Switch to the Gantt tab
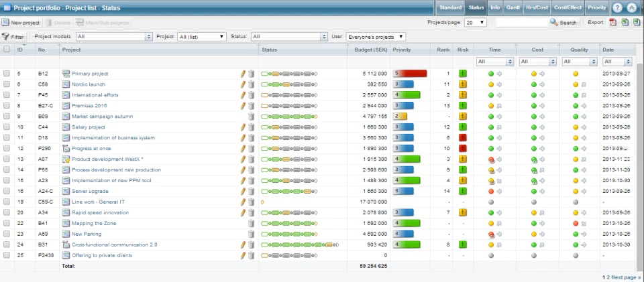Image resolution: width=644 pixels, height=282 pixels. point(513,8)
